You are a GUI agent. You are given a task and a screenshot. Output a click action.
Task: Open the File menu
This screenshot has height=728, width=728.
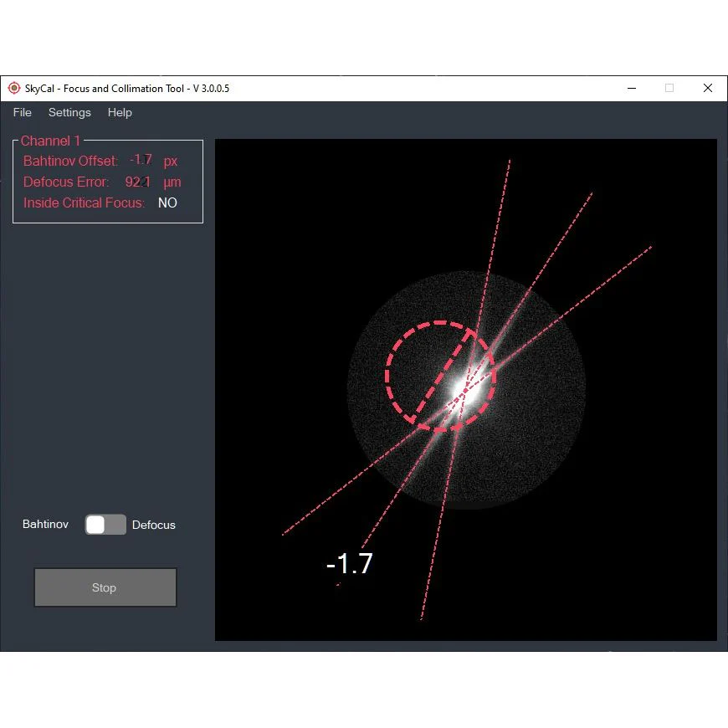tap(23, 112)
